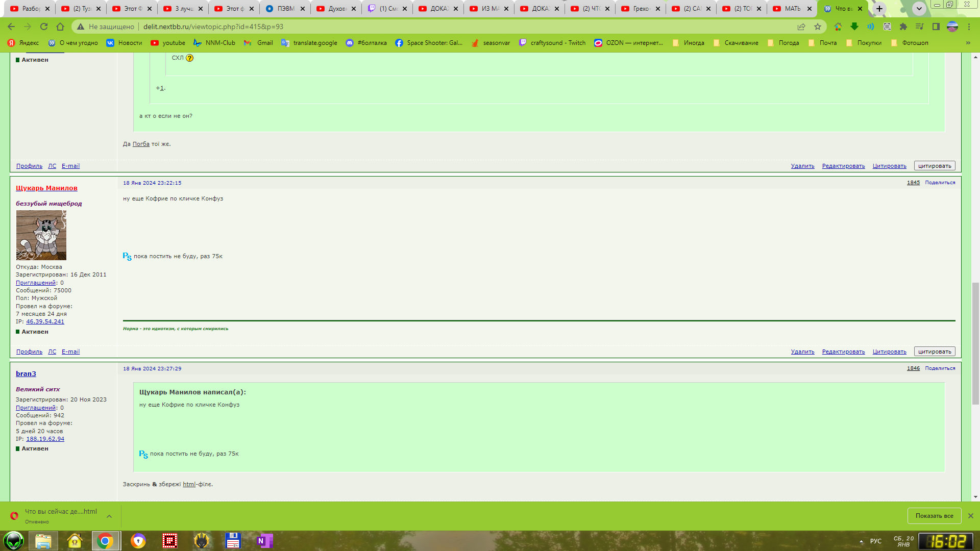The height and width of the screenshot is (551, 980).
Task: Open the Почта bookmarks folder
Action: coord(823,43)
